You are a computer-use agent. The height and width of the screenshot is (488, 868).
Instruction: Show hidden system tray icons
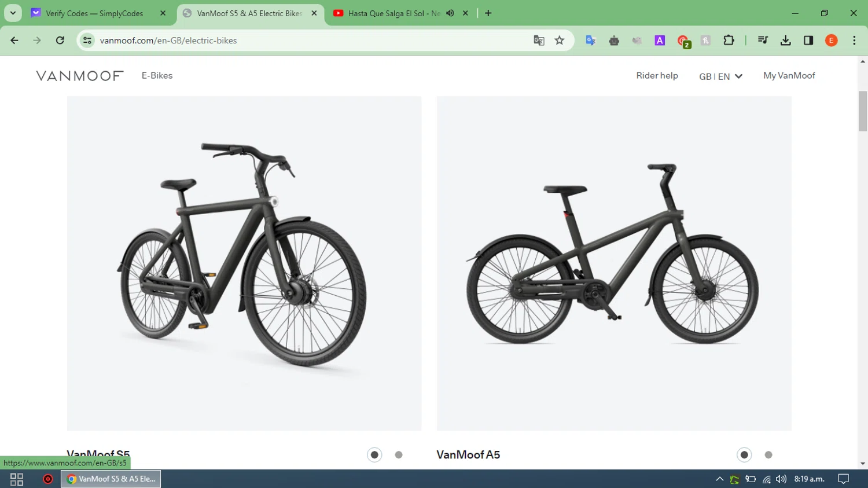tap(720, 479)
